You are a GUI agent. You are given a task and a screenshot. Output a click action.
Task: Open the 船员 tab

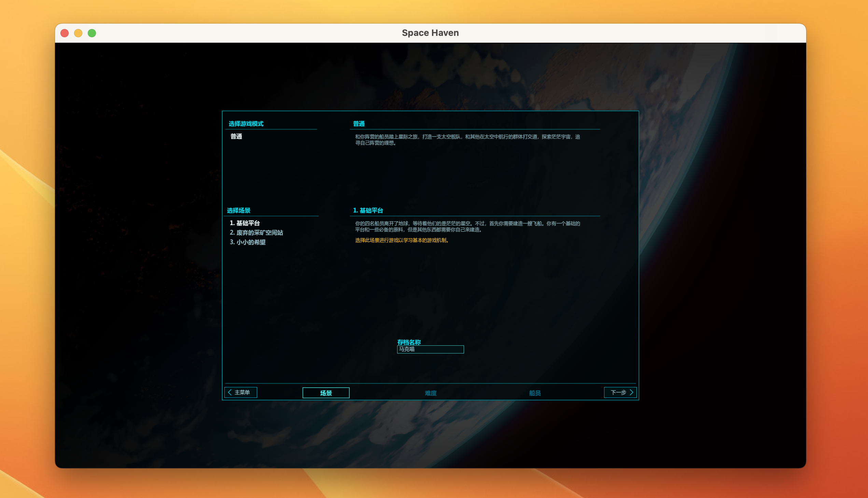(x=535, y=393)
